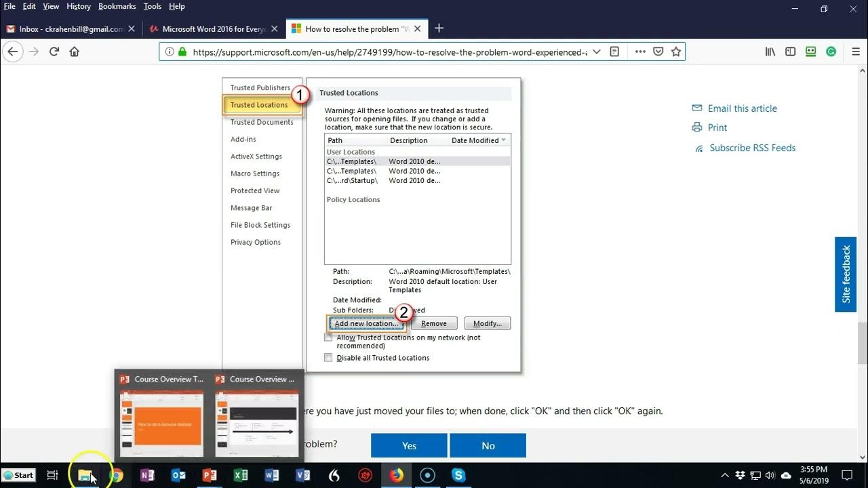Answer No to the feedback question
868x488 pixels.
point(488,445)
